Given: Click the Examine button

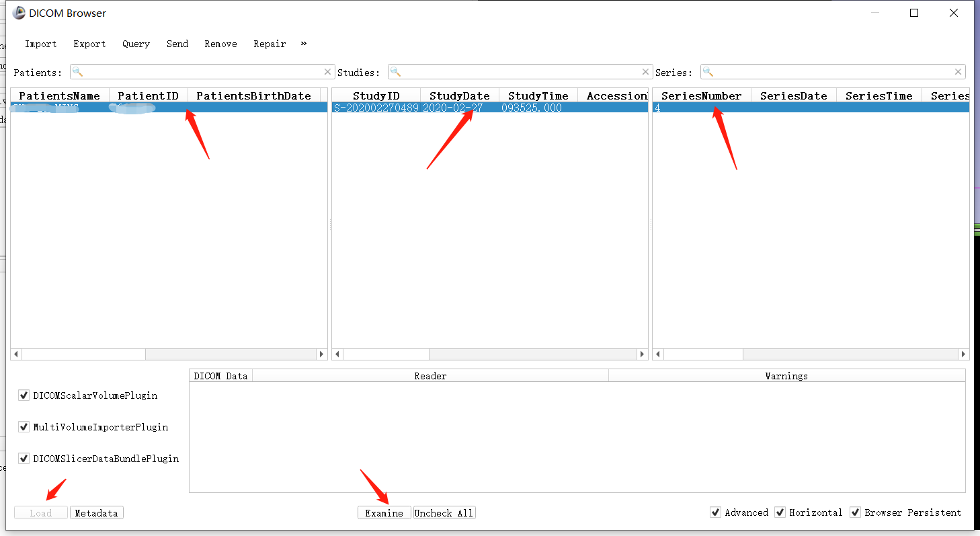Looking at the screenshot, I should click(x=384, y=513).
